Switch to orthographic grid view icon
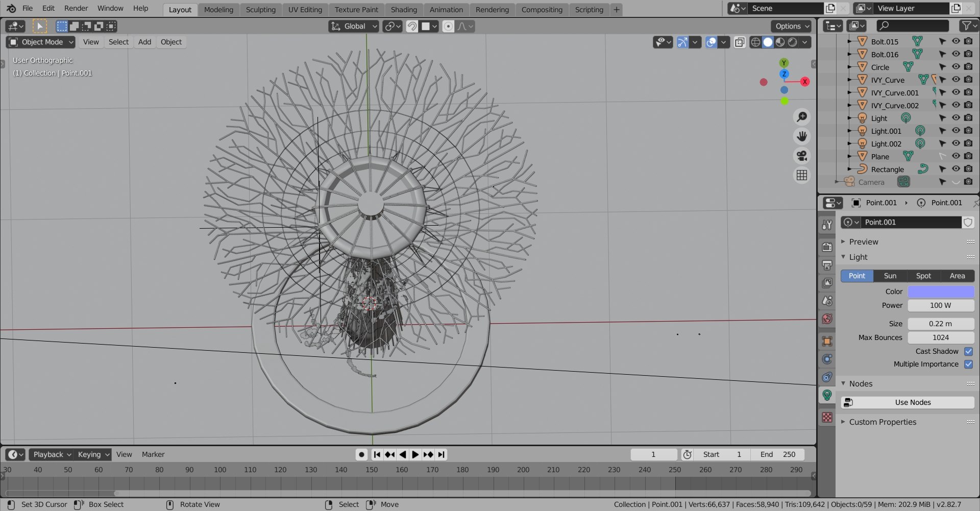Image resolution: width=980 pixels, height=511 pixels. pyautogui.click(x=802, y=175)
